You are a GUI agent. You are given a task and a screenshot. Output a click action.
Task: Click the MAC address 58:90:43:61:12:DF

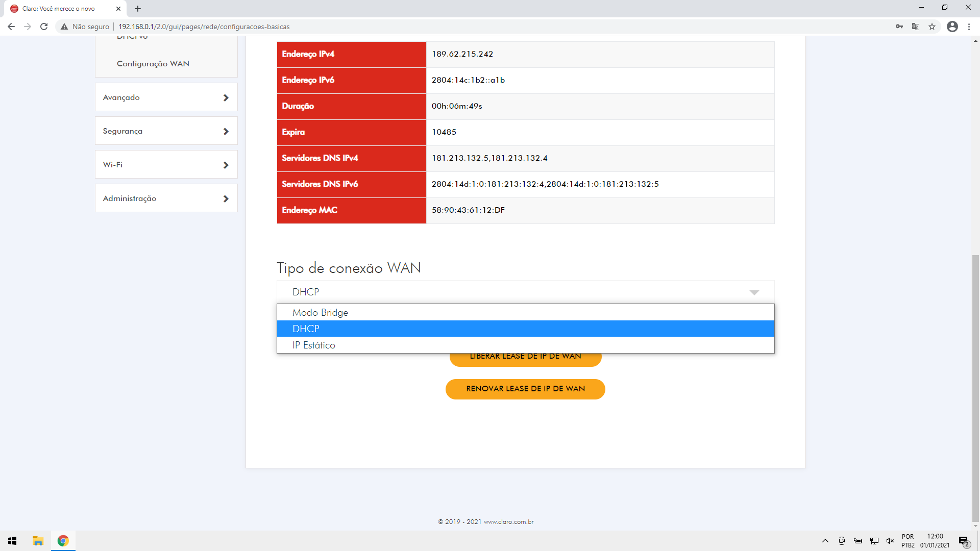pyautogui.click(x=468, y=210)
